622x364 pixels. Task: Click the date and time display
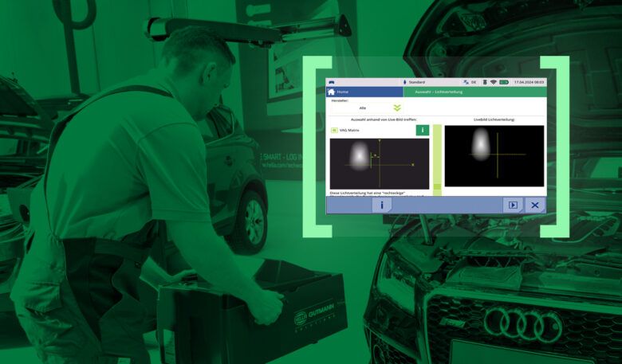tap(529, 82)
